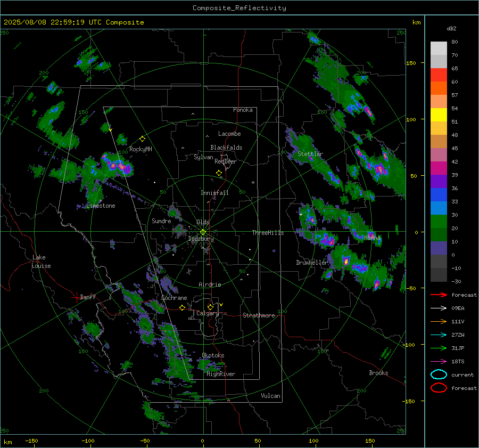Select the light gray 80 dBZ swatch
479x448 pixels.
pyautogui.click(x=439, y=48)
